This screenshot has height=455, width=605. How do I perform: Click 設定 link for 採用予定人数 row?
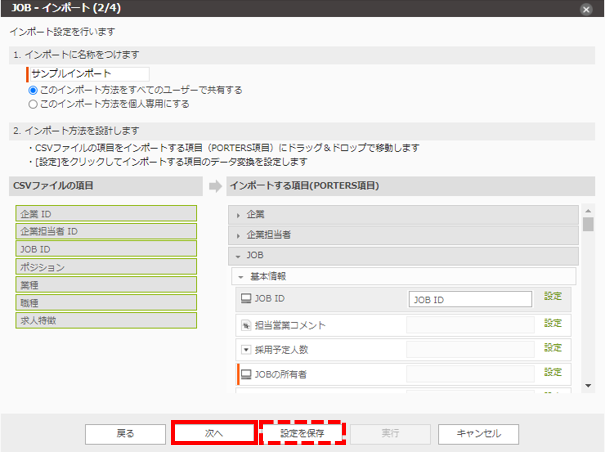(553, 348)
